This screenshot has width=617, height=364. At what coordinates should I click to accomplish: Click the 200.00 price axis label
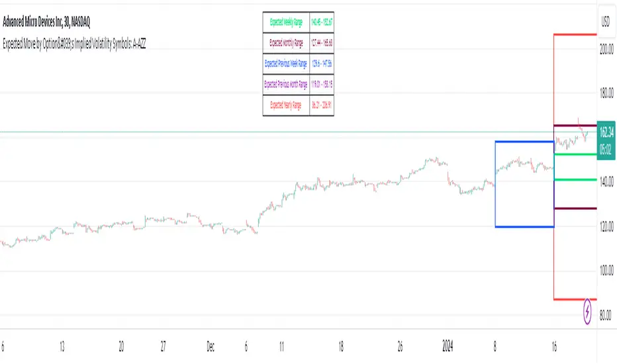click(x=606, y=49)
